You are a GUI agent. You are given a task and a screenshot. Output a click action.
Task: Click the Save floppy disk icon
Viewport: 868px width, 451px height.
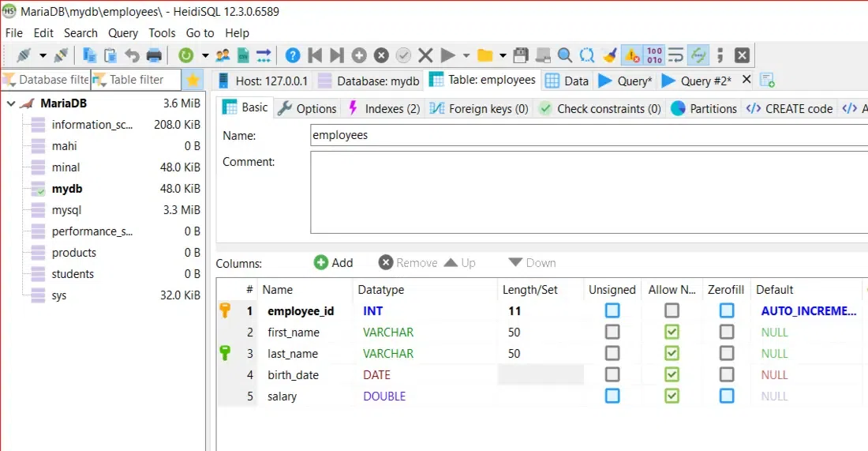click(x=521, y=55)
